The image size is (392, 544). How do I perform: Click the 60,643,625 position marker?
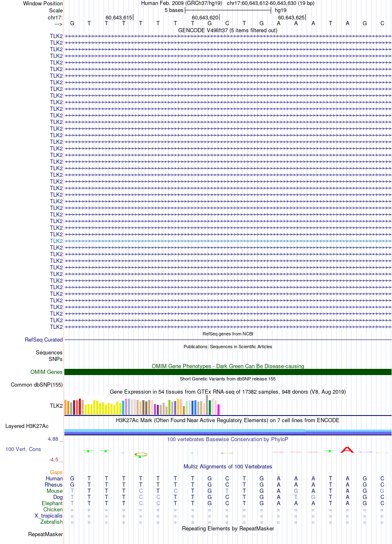coord(291,17)
